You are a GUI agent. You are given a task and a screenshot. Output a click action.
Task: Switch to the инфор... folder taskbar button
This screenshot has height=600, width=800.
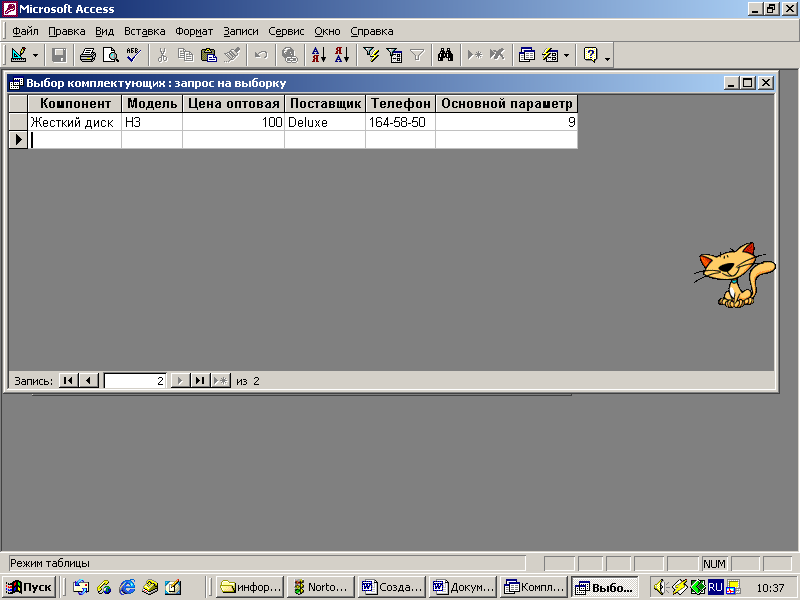(249, 587)
